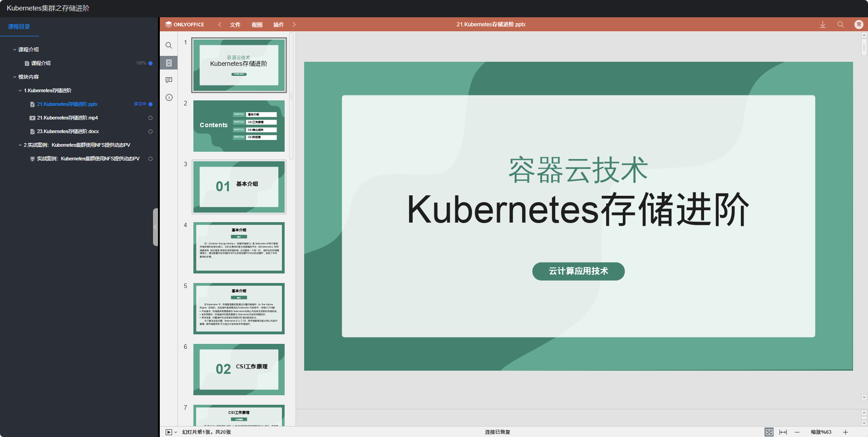
Task: Open the 视图 tab
Action: pyautogui.click(x=257, y=25)
